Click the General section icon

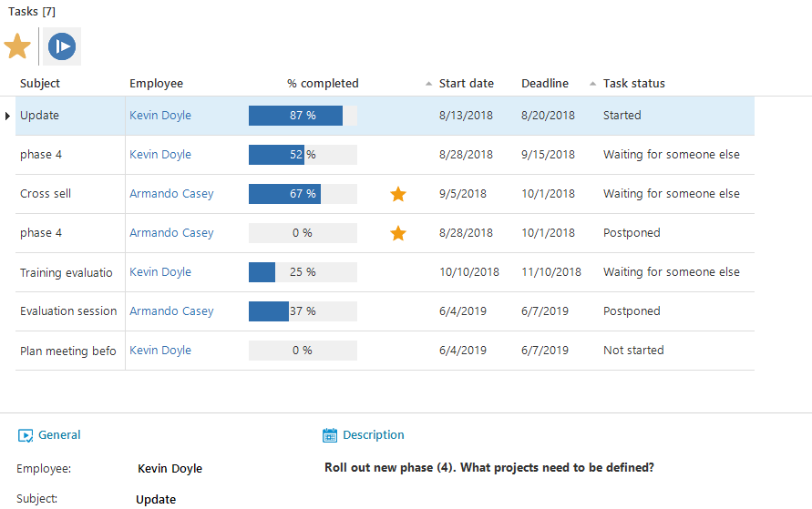pyautogui.click(x=26, y=435)
